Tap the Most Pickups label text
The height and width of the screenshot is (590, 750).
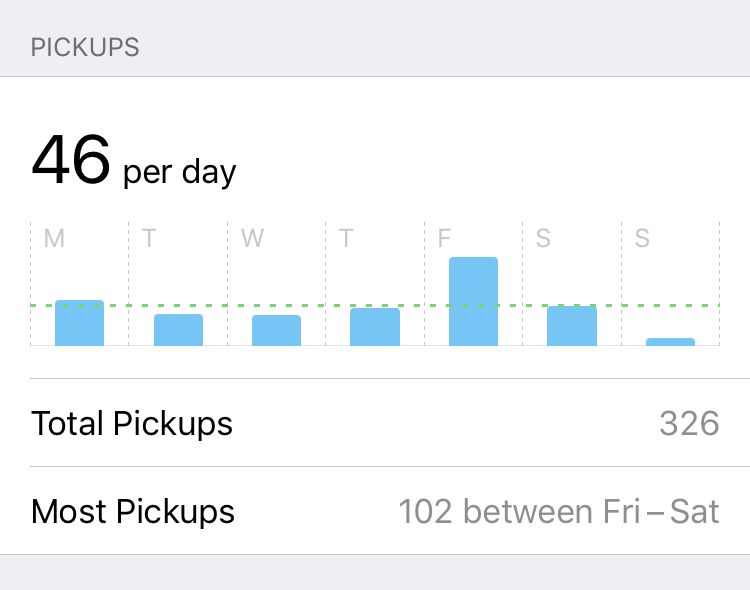tap(132, 512)
